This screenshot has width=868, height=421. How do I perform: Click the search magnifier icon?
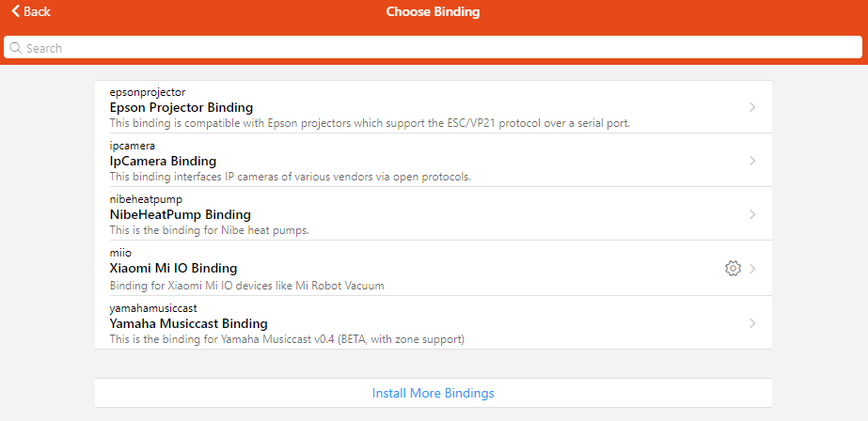pyautogui.click(x=15, y=48)
